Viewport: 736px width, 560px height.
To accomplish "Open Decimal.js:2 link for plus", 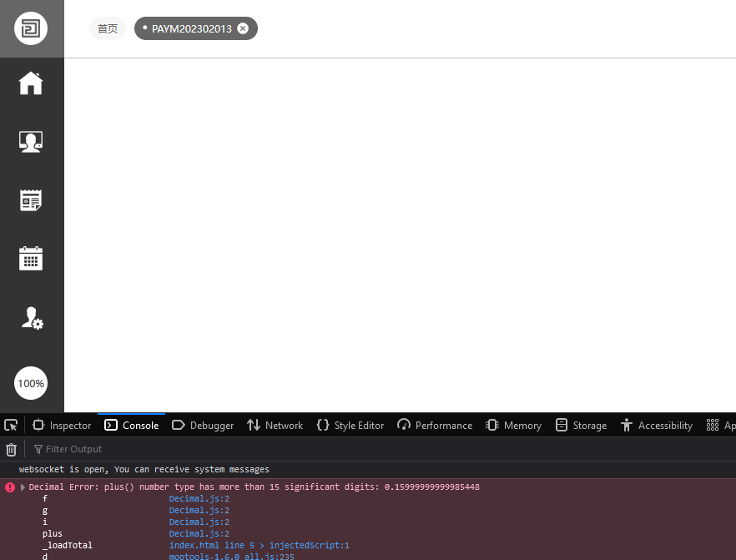I will (x=199, y=534).
